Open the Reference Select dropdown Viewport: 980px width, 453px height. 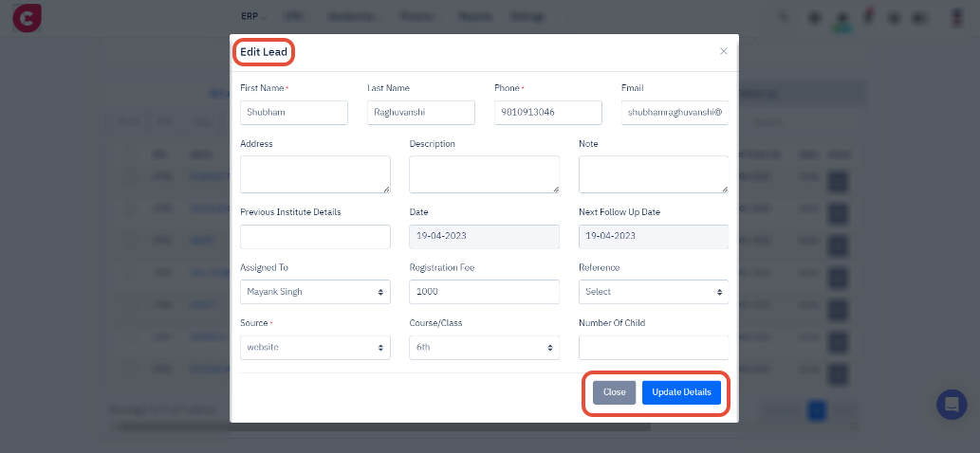click(x=654, y=292)
